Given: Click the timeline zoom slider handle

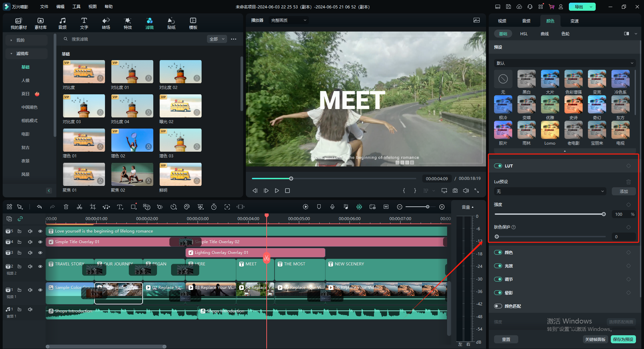Looking at the screenshot, I should pyautogui.click(x=428, y=207).
